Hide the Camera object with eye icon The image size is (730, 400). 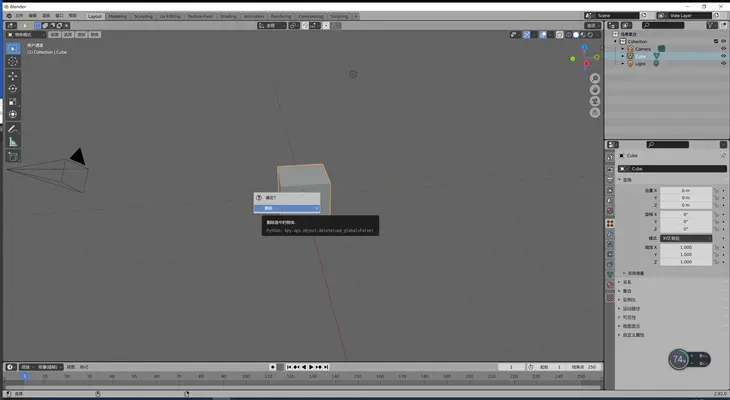click(x=723, y=48)
